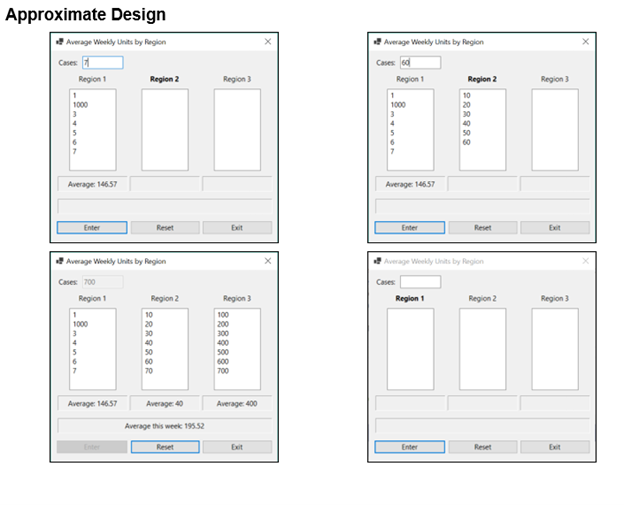This screenshot has height=505, width=624.
Task: Select 500 in the Region 3 list
Action: click(223, 352)
